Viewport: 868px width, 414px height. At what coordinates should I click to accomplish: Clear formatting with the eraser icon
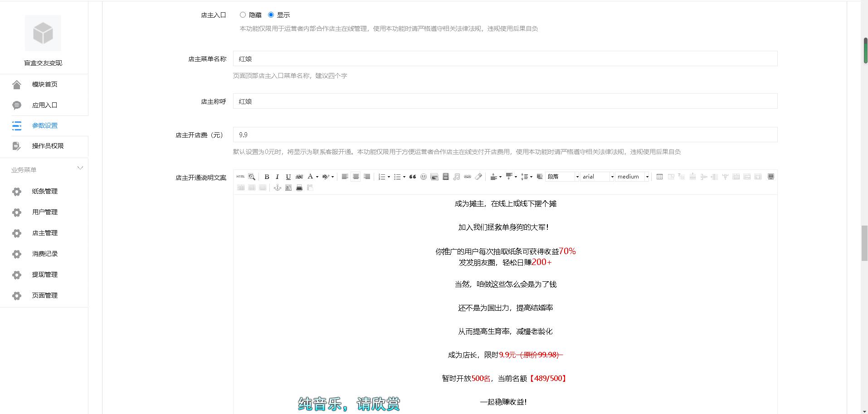point(478,177)
